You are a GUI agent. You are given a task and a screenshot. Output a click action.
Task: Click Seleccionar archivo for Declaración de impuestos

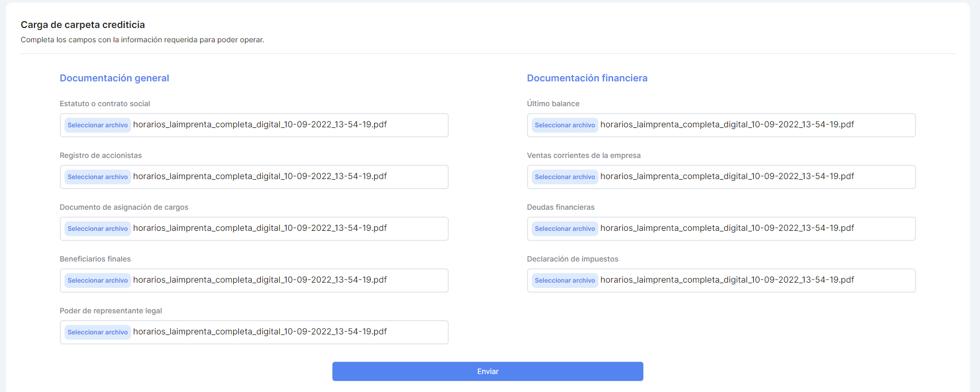coord(565,281)
